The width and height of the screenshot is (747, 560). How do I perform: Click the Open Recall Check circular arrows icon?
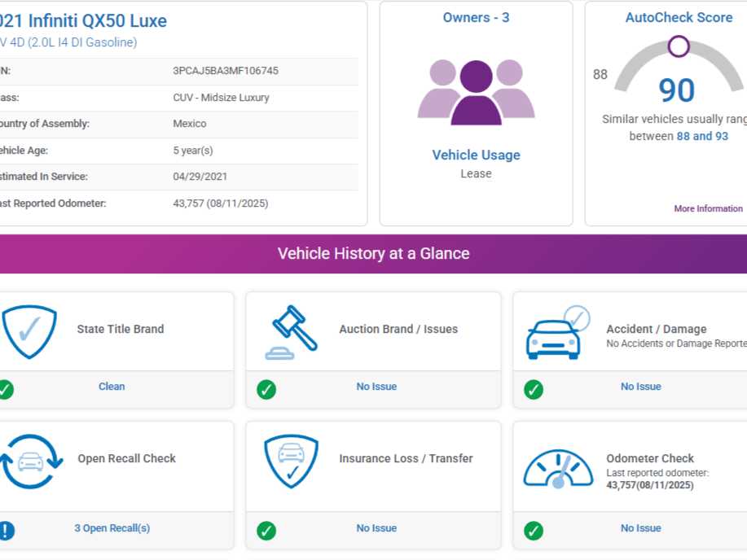[x=30, y=462]
